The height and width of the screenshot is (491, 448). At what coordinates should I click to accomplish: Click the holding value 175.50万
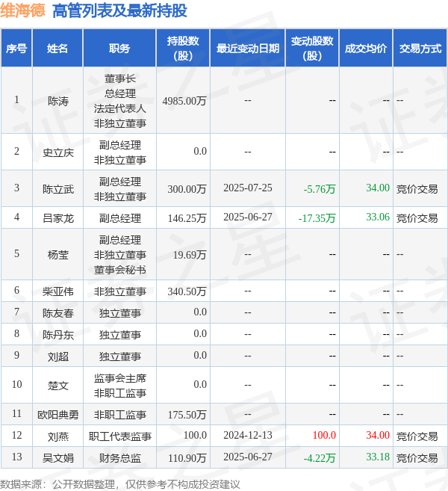[187, 415]
